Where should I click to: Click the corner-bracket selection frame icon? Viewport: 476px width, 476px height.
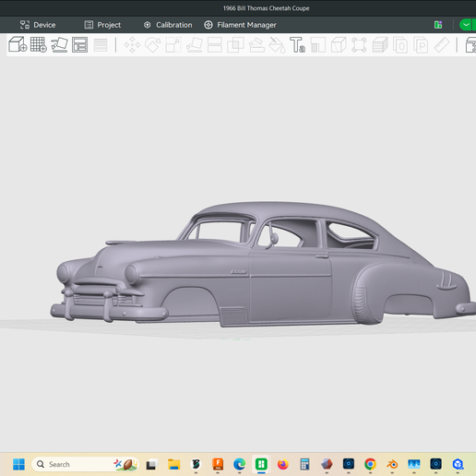[359, 45]
